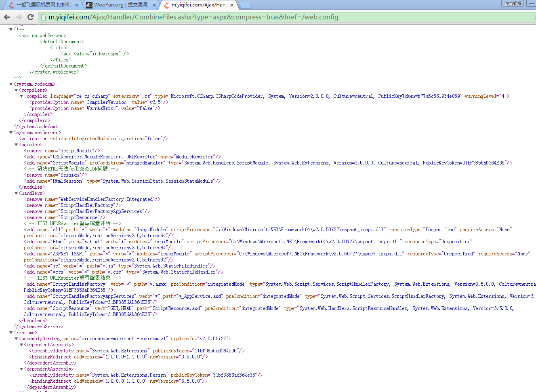Click the add name="=css" StaticFileHandler line
The width and height of the screenshot is (536, 392).
124,272
